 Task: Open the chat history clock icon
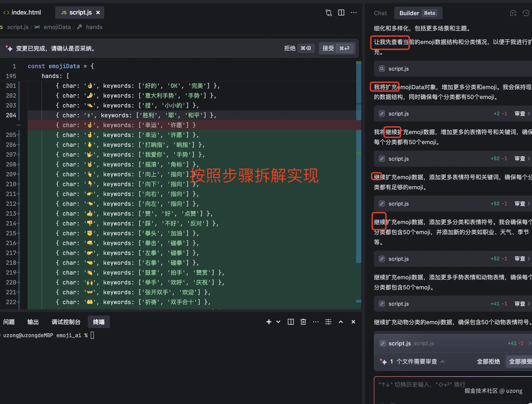click(x=526, y=13)
